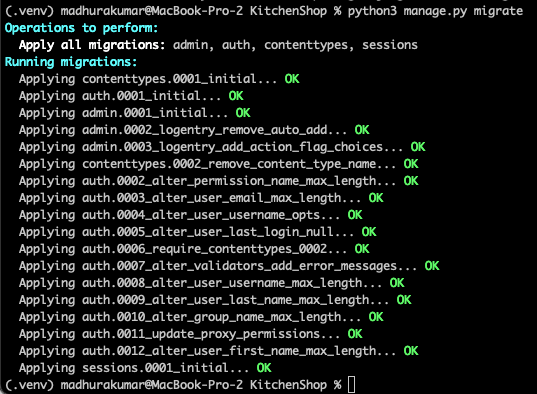Click the python3 manage.py migrate command text
The height and width of the screenshot is (394, 537).
pos(435,11)
